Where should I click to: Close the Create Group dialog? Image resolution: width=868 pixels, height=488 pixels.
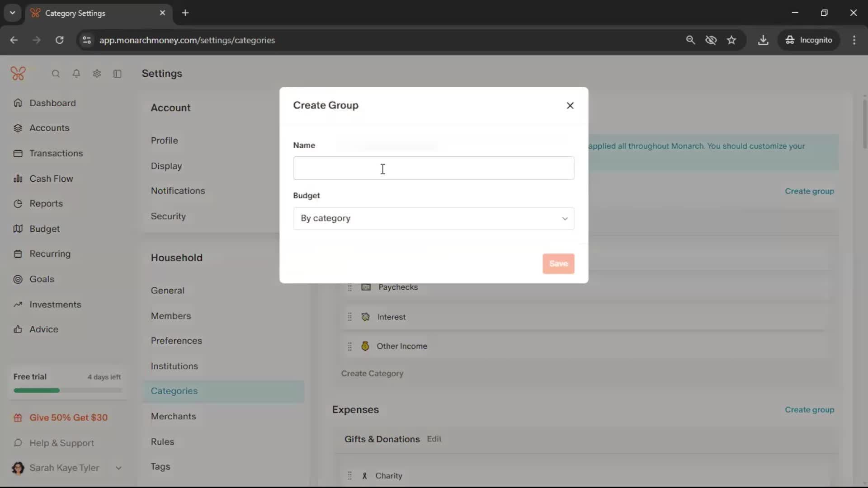click(x=570, y=105)
